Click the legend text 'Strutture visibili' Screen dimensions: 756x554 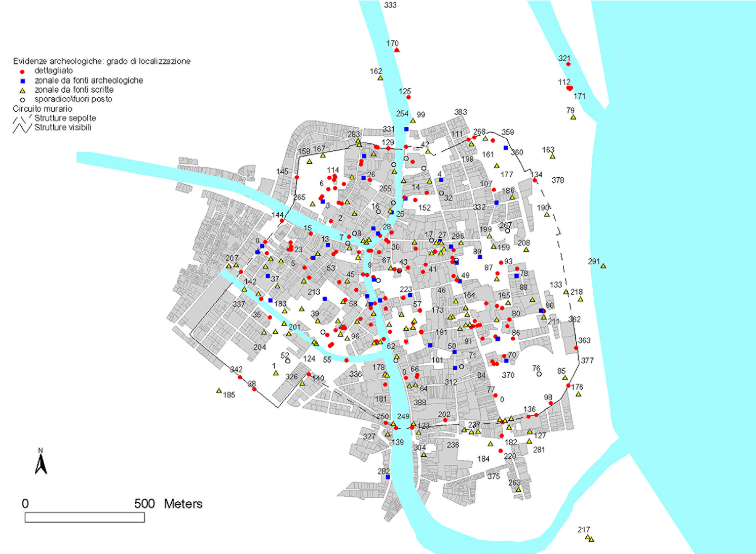point(63,128)
